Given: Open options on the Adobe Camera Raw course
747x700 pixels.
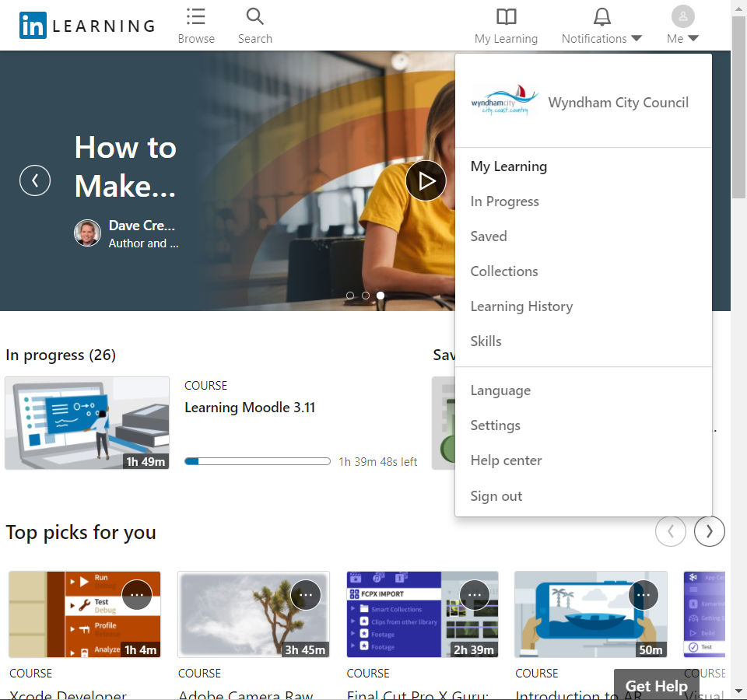Looking at the screenshot, I should (x=306, y=594).
